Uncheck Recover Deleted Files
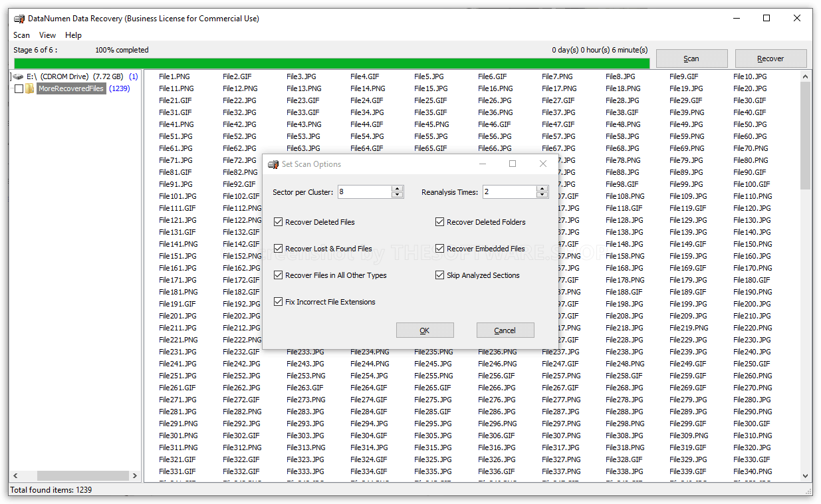821x504 pixels. tap(278, 221)
